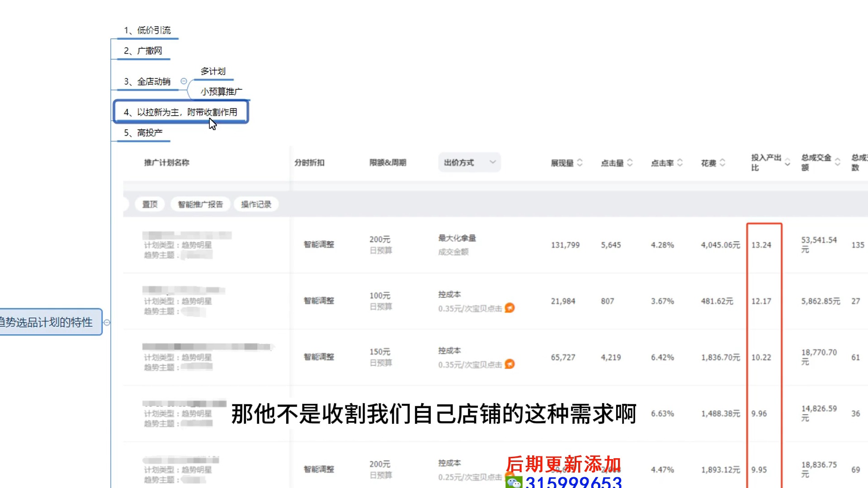This screenshot has width=868, height=488.
Task: Collapse the 全店动销 branch via its circle toggle
Action: click(184, 81)
